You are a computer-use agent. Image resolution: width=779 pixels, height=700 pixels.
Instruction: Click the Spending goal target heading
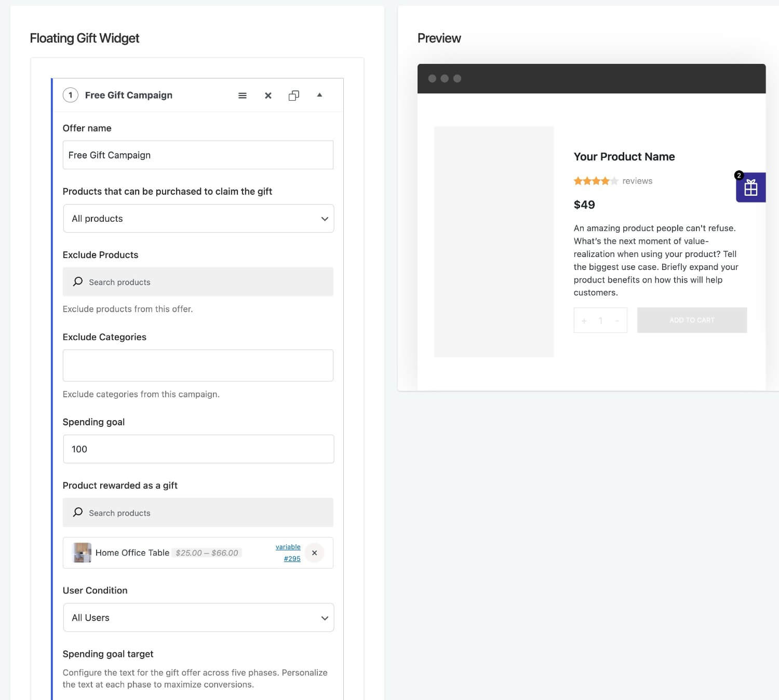(x=108, y=654)
